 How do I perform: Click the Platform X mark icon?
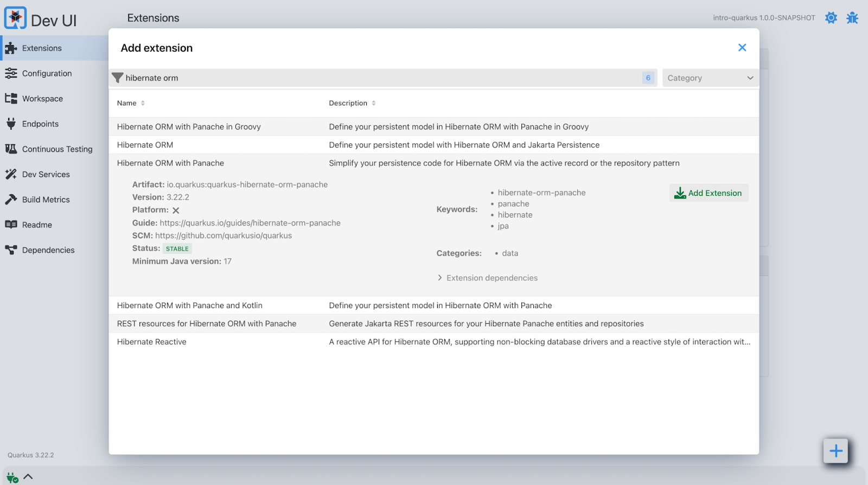coord(176,210)
